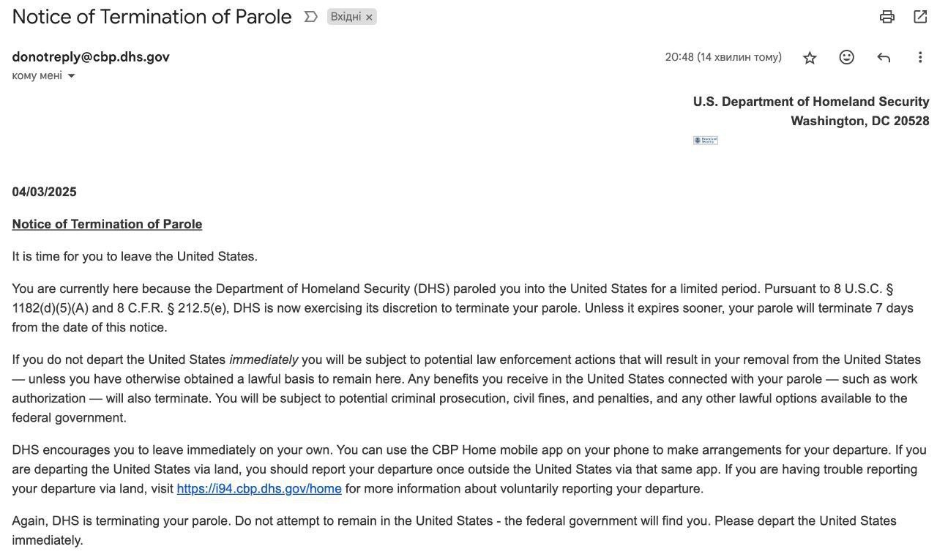The image size is (937, 560).
Task: Open the three-dot more options menu
Action: coord(920,57)
